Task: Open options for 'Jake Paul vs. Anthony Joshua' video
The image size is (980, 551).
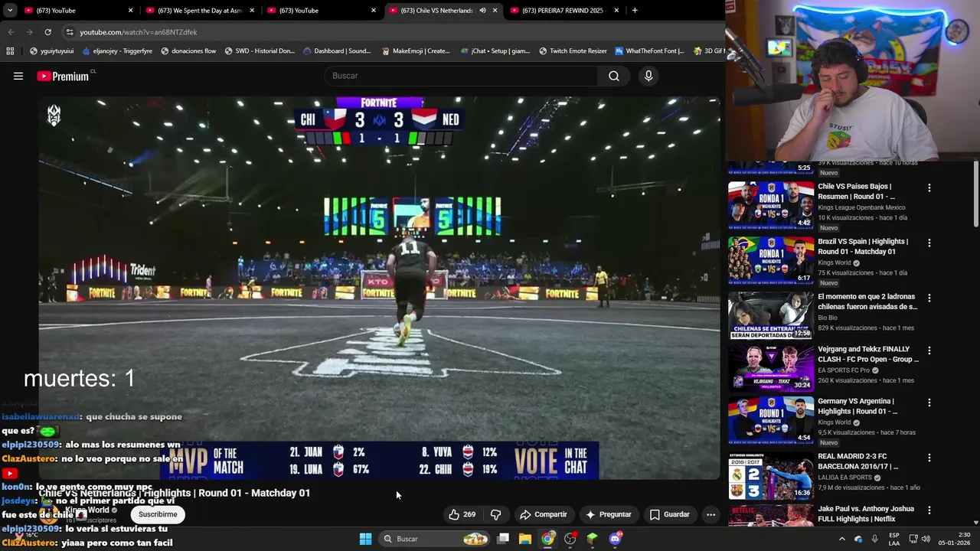Action: [929, 510]
